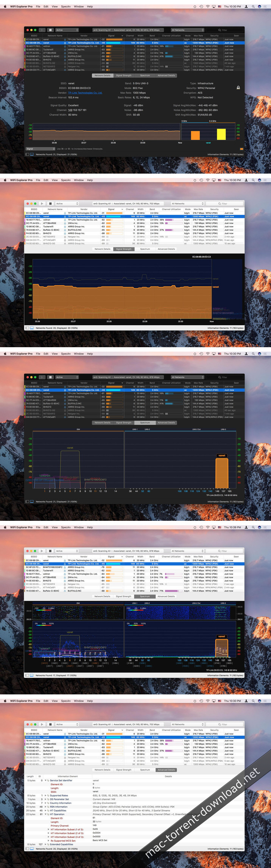Click the stop button in the Signal Strength window
The height and width of the screenshot is (868, 271).
click(50, 203)
